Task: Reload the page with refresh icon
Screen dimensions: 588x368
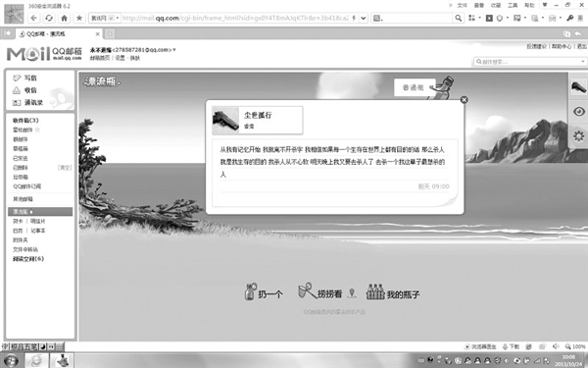Action: [x=49, y=18]
